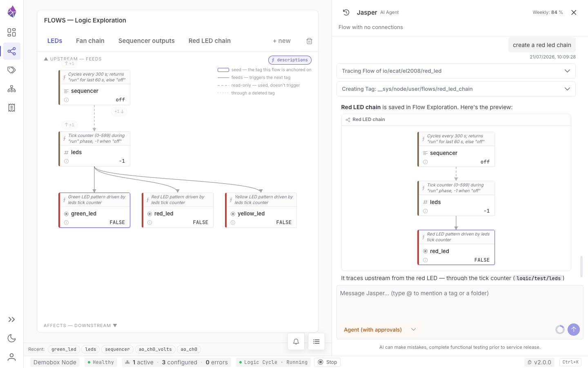Collapse the UPSTREAM — FEEDS section
The image size is (588, 368).
(73, 59)
